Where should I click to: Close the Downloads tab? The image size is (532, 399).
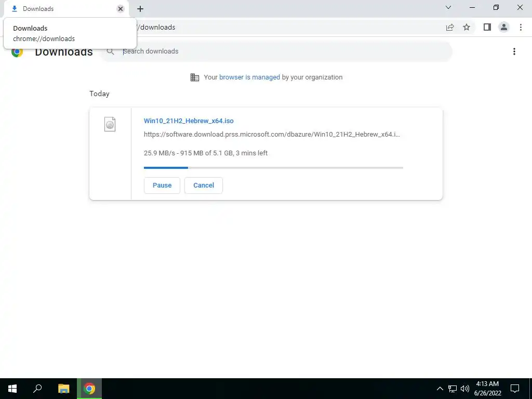pos(121,9)
